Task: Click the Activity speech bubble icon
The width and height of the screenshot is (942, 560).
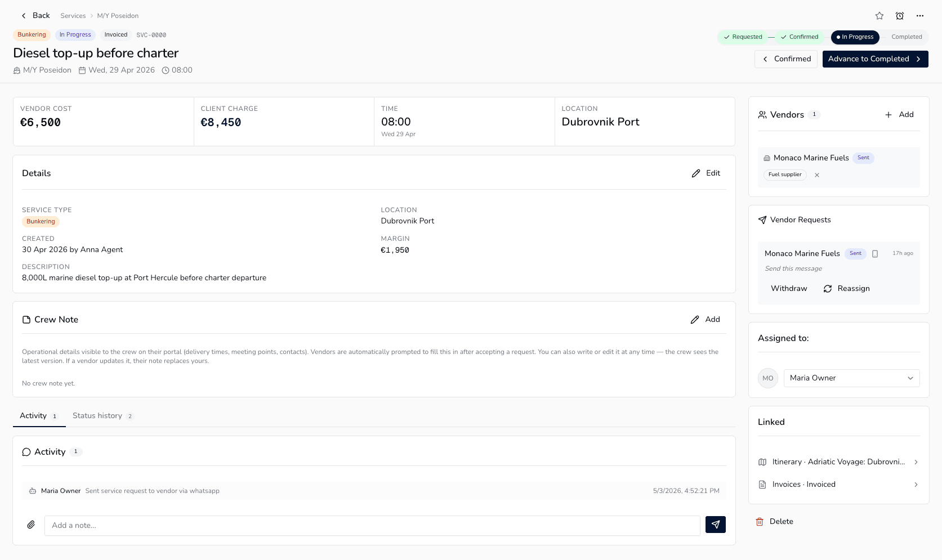Action: tap(26, 452)
